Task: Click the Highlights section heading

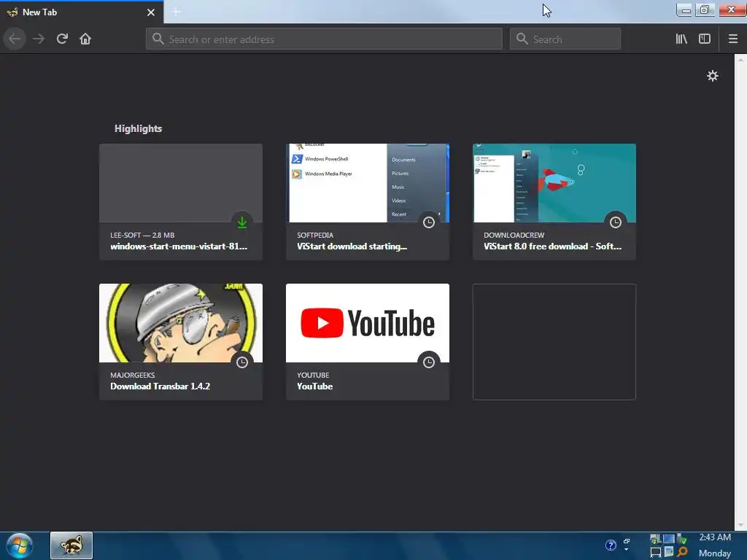Action: coord(138,128)
